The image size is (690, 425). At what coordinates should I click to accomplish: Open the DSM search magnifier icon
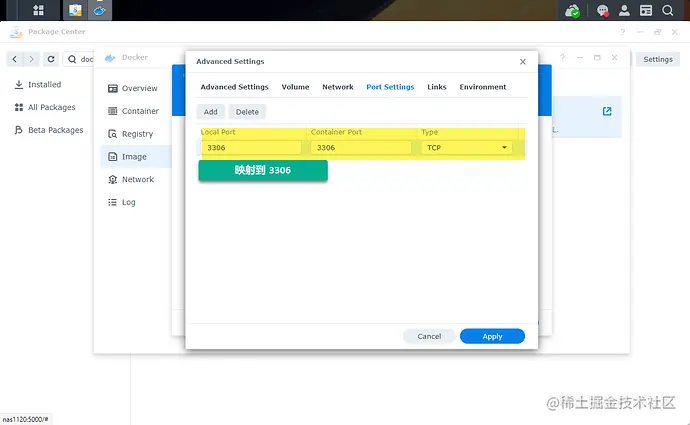[667, 11]
